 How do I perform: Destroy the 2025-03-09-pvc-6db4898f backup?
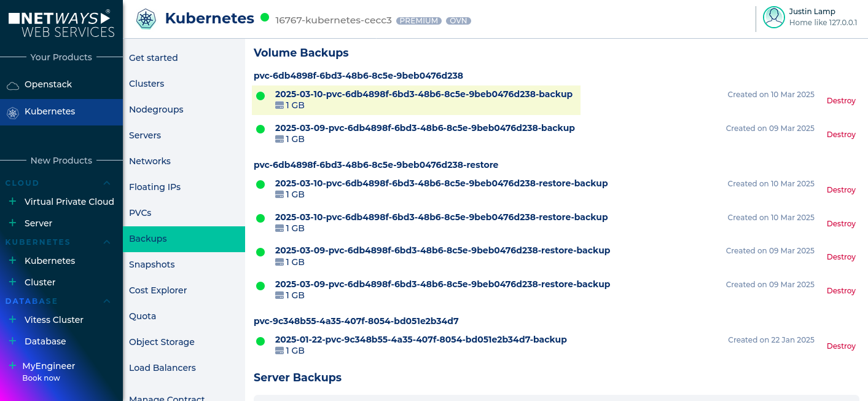coord(841,135)
